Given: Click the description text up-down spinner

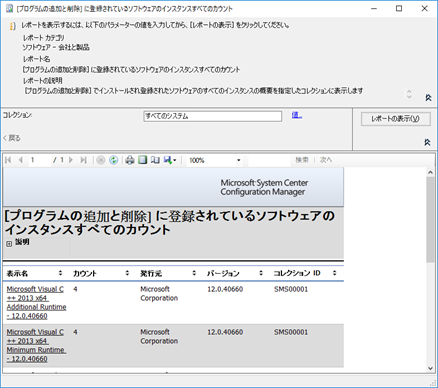Looking at the screenshot, I should (x=409, y=94).
